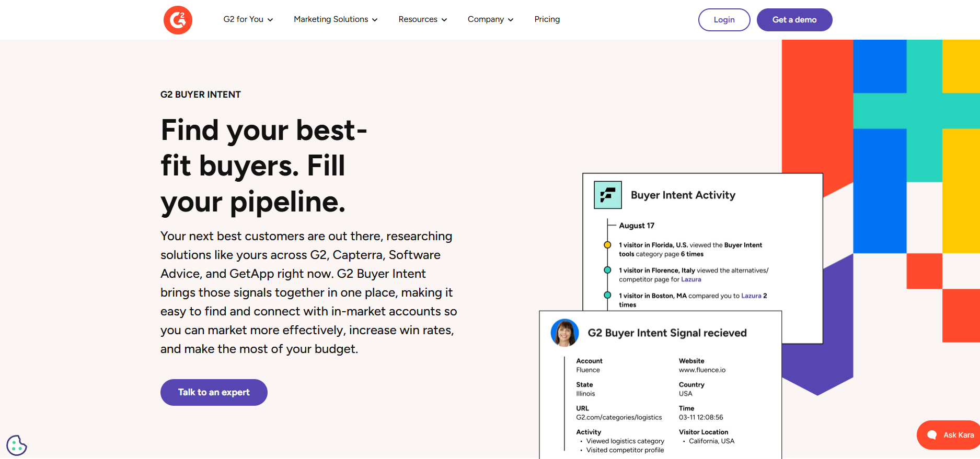The width and height of the screenshot is (980, 459).
Task: Select the teal Florence visitor timeline marker
Action: coord(607,270)
